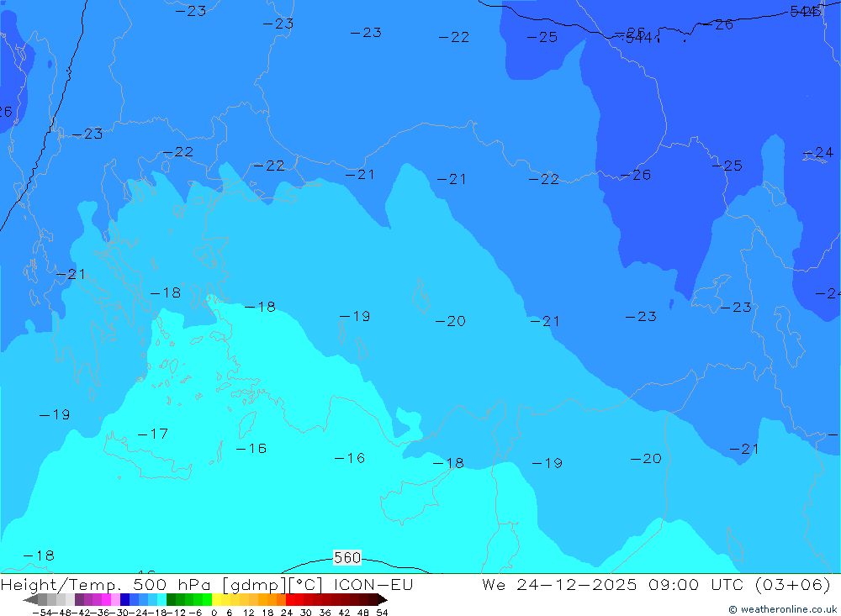
Task: Click the 36 tick label on legend
Action: point(325,613)
